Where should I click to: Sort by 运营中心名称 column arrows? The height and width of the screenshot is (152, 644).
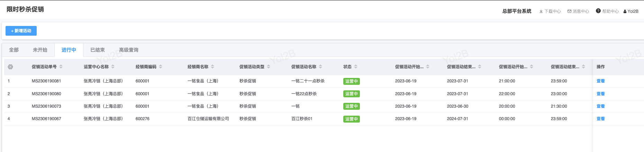[x=113, y=66]
